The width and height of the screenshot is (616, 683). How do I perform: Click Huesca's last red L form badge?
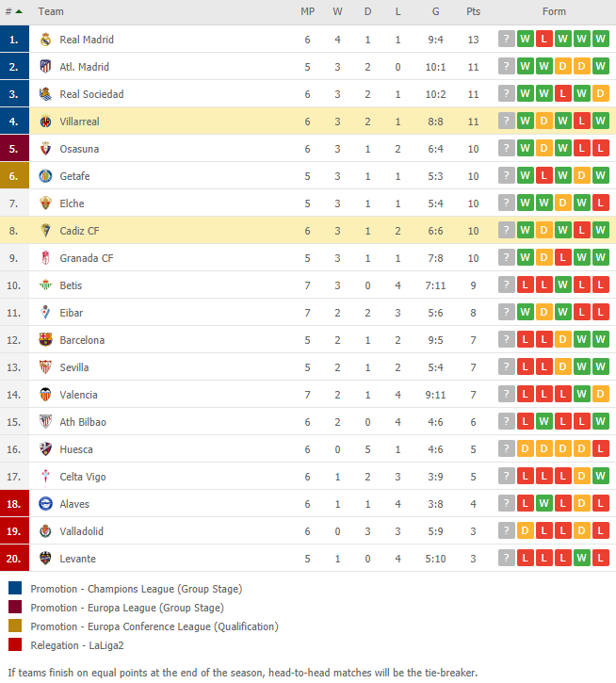[600, 449]
